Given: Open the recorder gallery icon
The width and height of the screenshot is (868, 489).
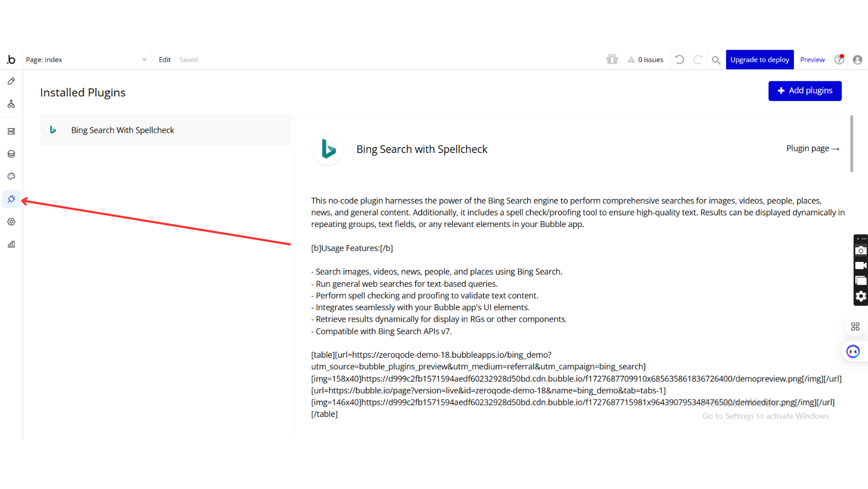Looking at the screenshot, I should click(861, 281).
